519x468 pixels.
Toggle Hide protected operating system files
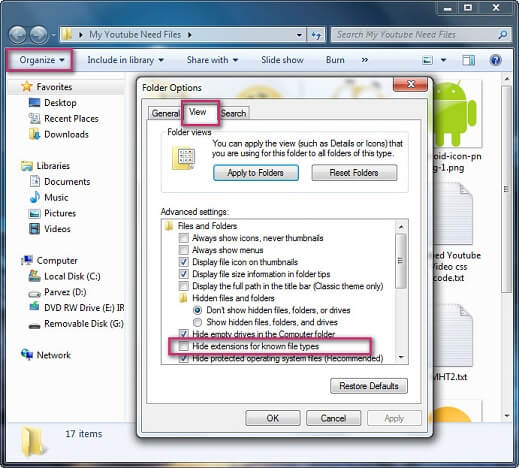click(184, 359)
